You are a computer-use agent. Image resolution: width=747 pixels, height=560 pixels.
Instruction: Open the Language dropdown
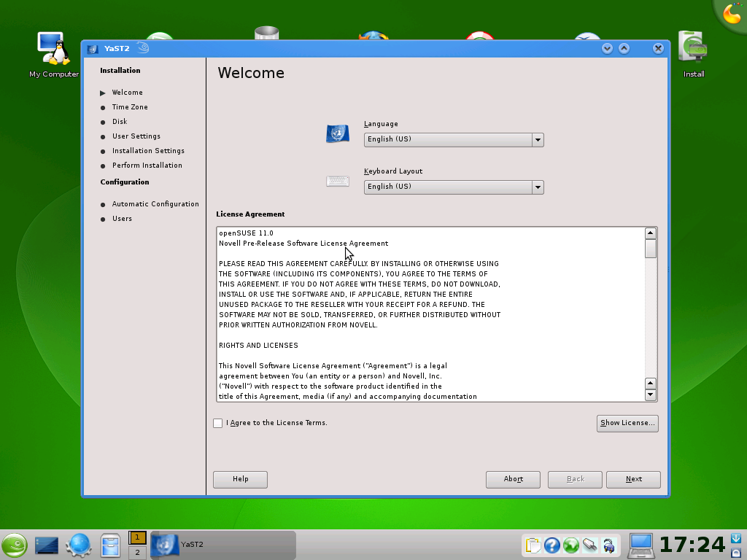(454, 139)
